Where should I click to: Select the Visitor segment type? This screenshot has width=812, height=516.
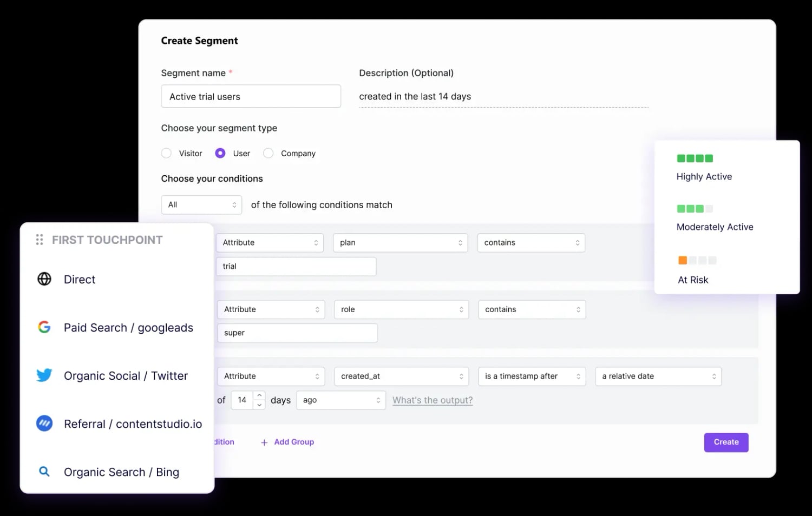(166, 153)
